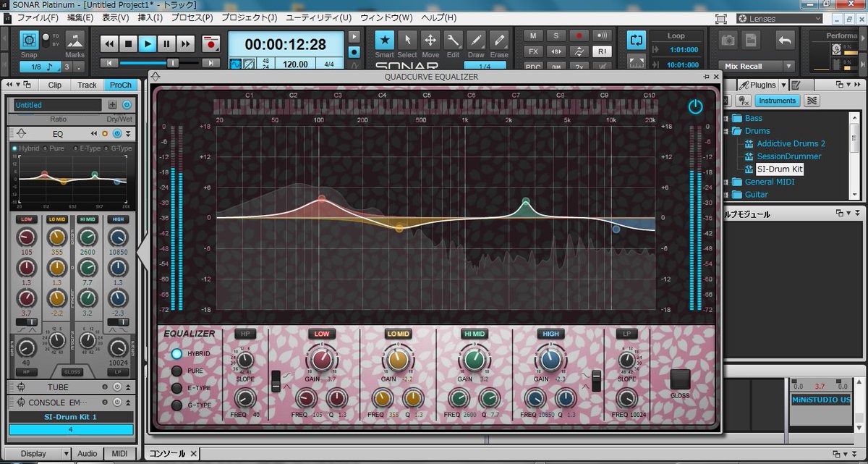Click the R! automation read button
The height and width of the screenshot is (464, 868).
click(x=602, y=51)
